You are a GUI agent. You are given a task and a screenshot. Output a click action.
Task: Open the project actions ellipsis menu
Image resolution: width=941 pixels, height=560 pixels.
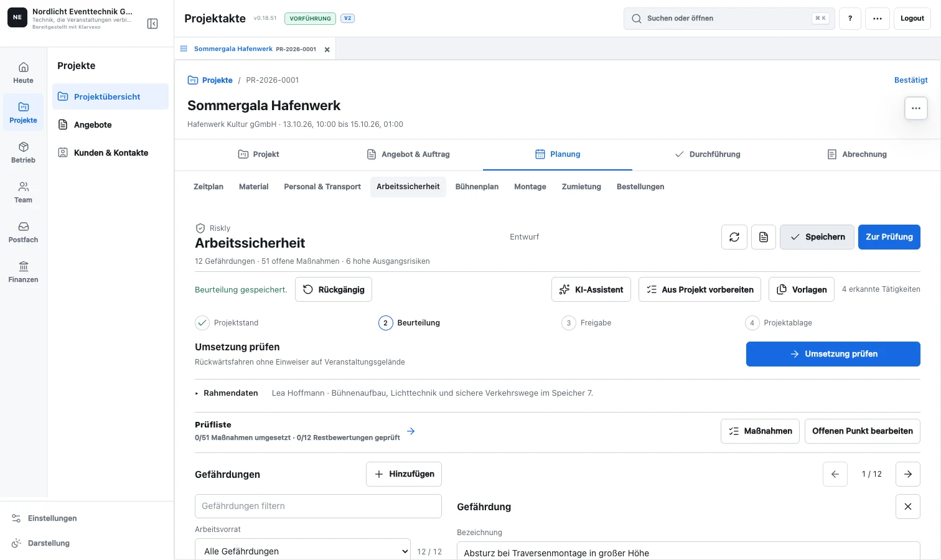(916, 108)
